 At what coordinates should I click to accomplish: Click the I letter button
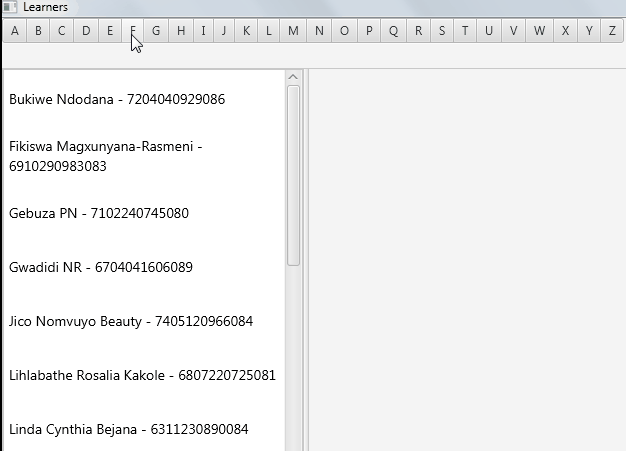[204, 31]
